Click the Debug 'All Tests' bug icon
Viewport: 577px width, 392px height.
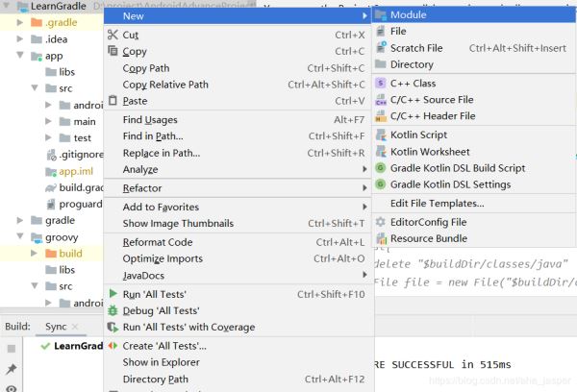point(113,310)
